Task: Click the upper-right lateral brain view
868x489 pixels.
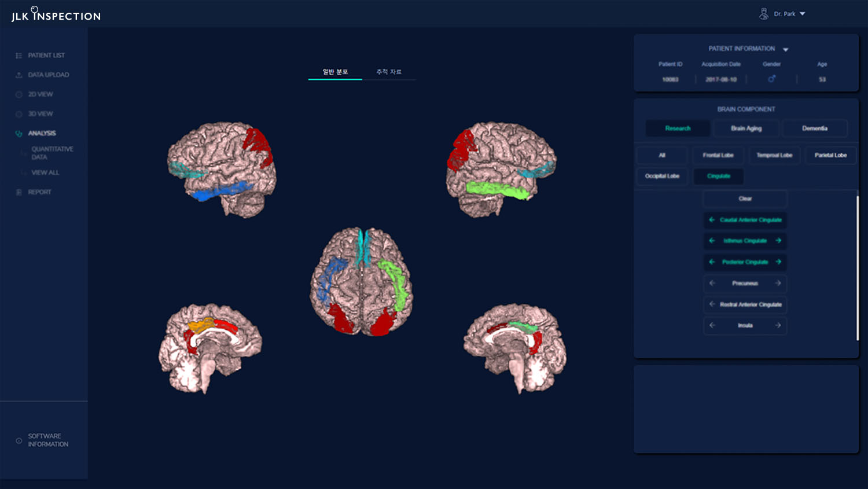Action: click(501, 169)
